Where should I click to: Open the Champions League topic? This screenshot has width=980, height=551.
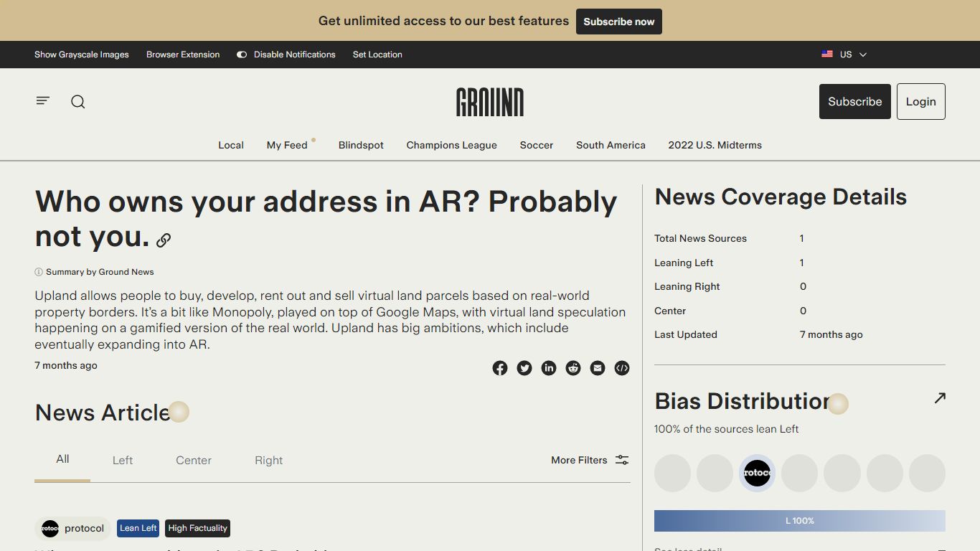[x=452, y=145]
